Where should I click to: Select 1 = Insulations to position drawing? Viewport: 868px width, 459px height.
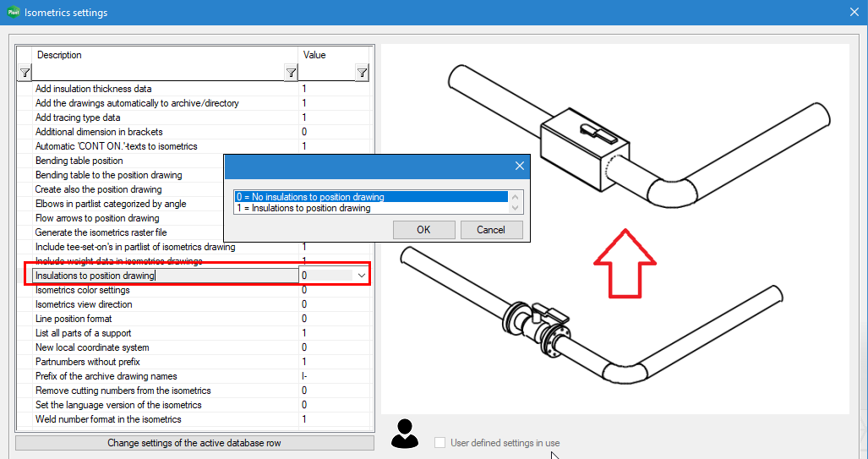pos(371,208)
